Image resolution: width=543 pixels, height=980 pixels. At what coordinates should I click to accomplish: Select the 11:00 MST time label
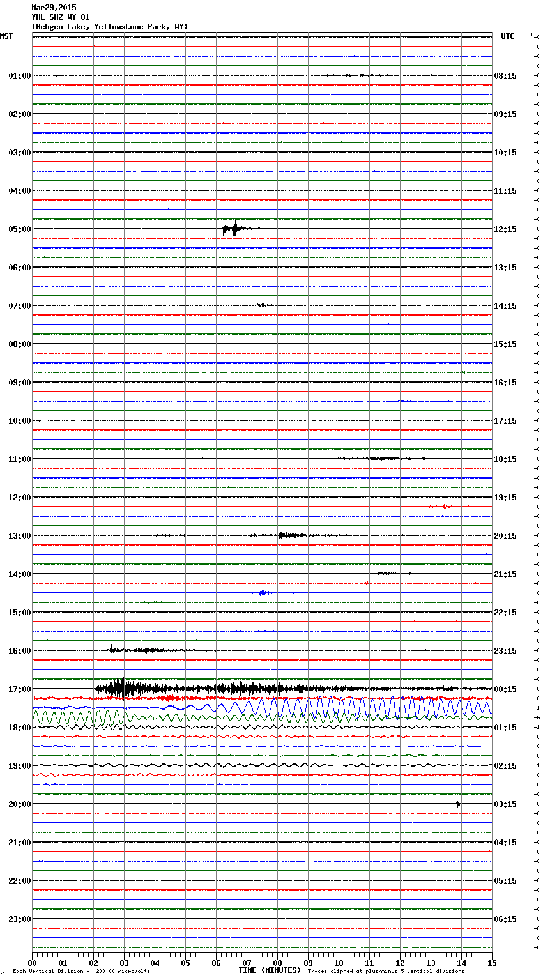click(x=19, y=459)
